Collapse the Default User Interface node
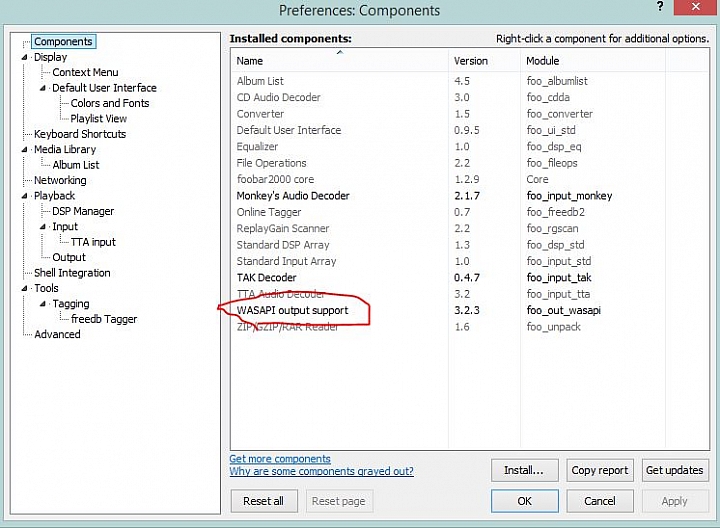Viewport: 720px width, 528px height. (43, 88)
